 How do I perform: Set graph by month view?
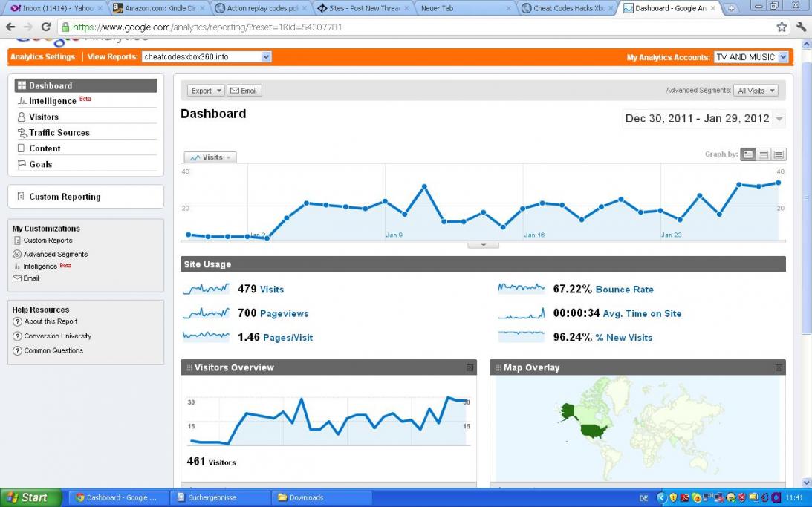779,154
